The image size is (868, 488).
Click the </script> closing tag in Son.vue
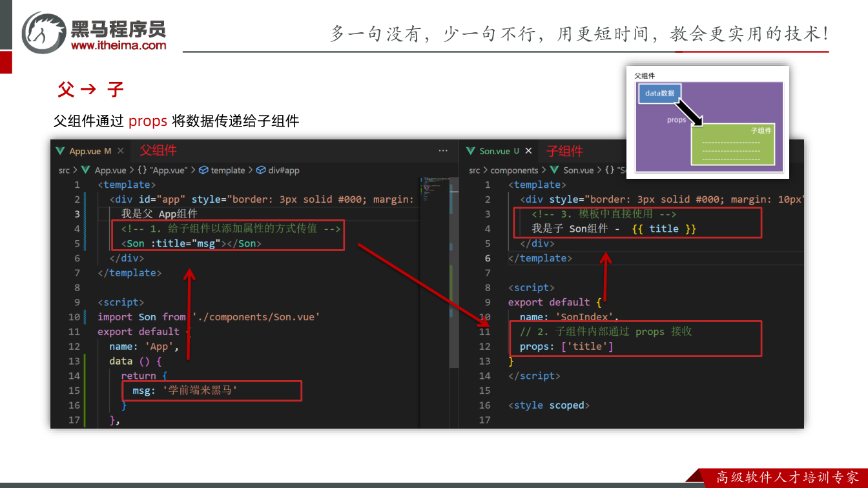(x=534, y=376)
